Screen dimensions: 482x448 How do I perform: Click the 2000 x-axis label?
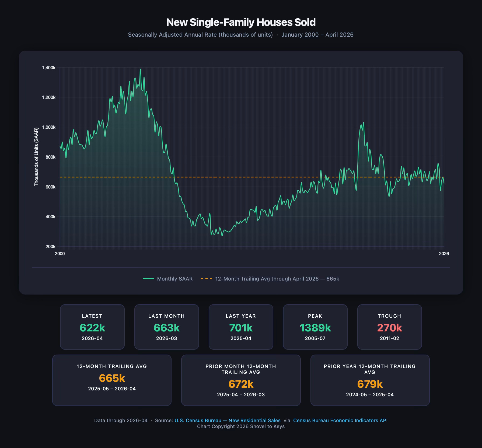(60, 254)
